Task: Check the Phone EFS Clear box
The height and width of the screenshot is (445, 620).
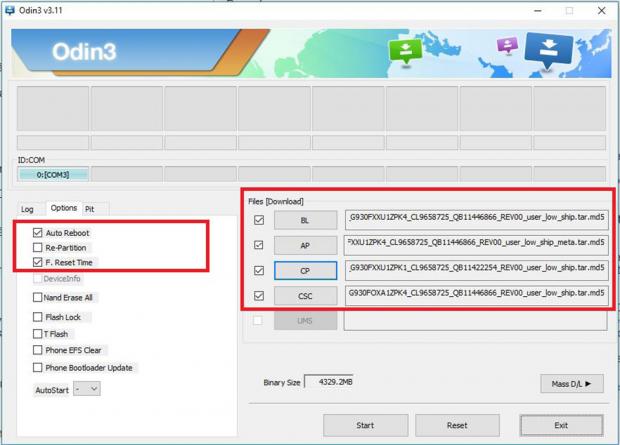Action: coord(38,351)
